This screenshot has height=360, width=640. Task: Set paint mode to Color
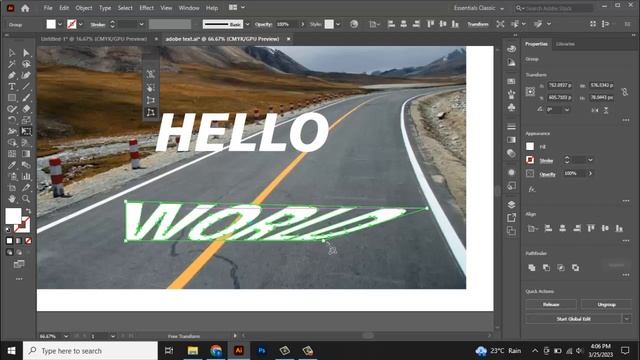9,241
